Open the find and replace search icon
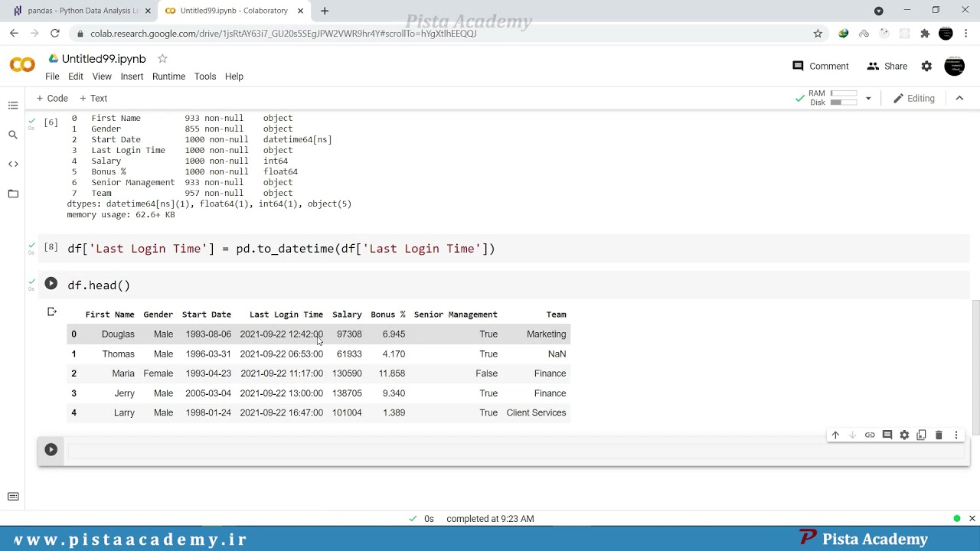The image size is (980, 551). tap(13, 135)
